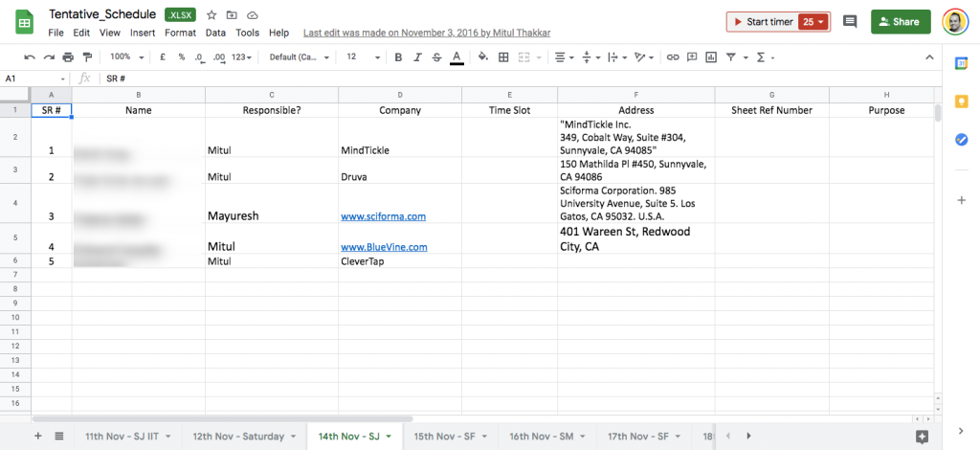The height and width of the screenshot is (450, 980).
Task: Click the Print icon
Action: click(x=68, y=56)
